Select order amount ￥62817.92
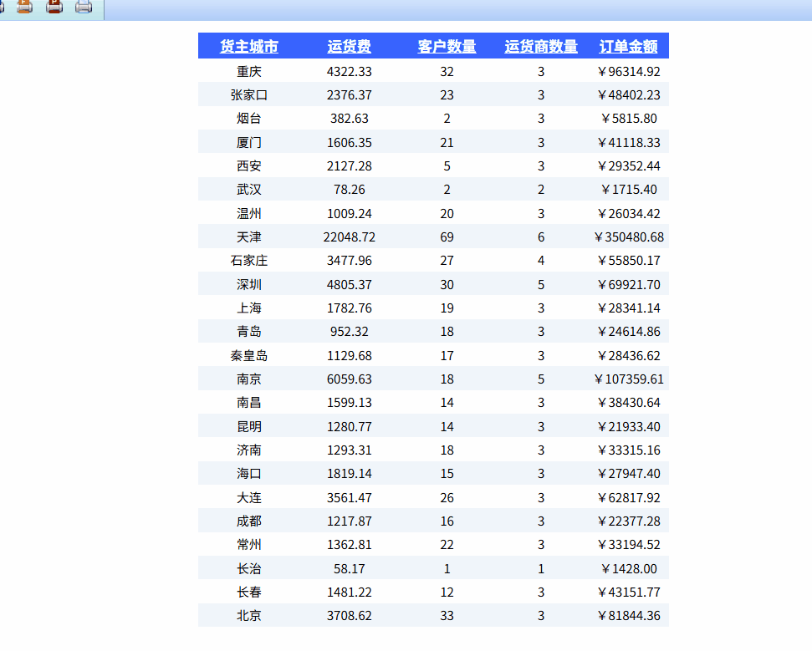The width and height of the screenshot is (812, 651). pos(629,498)
